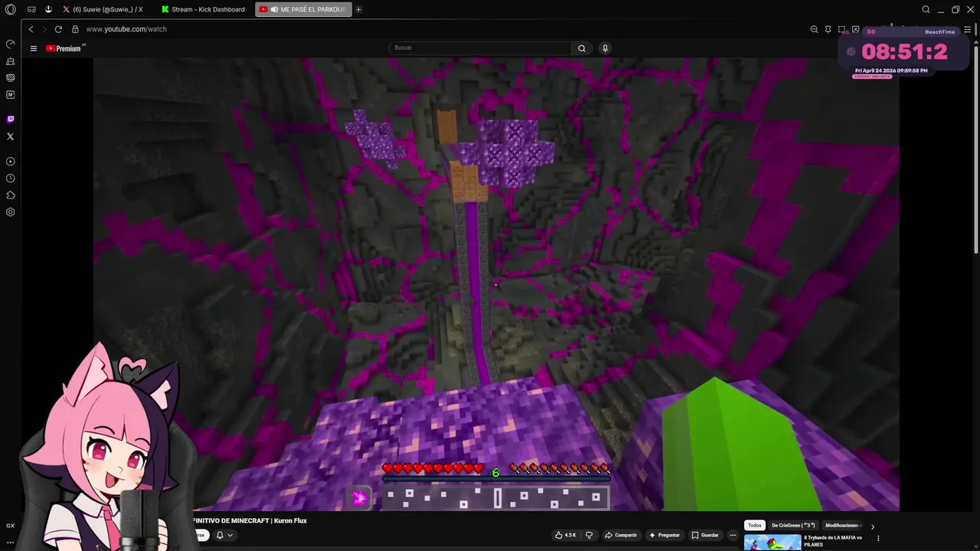Open options for 8 Tryhards video
The width and height of the screenshot is (980, 551).
(878, 538)
